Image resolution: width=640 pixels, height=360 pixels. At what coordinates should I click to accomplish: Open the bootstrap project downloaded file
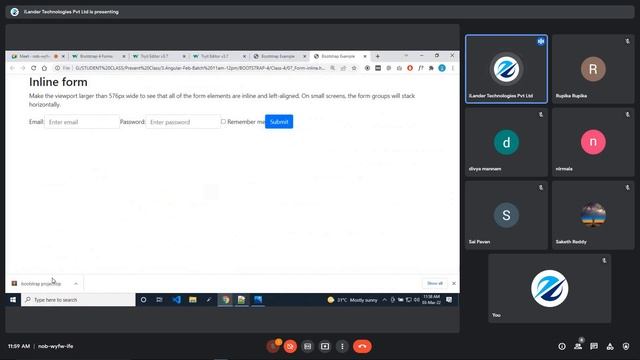tap(40, 284)
